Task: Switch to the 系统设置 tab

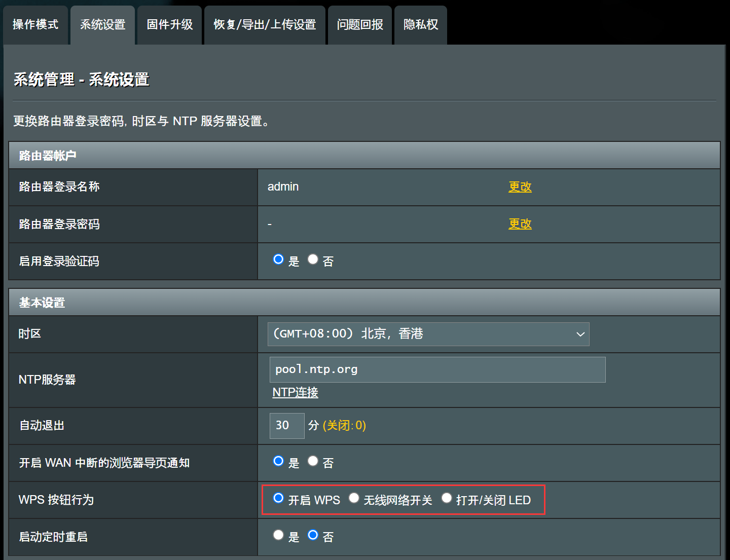Action: coord(102,25)
